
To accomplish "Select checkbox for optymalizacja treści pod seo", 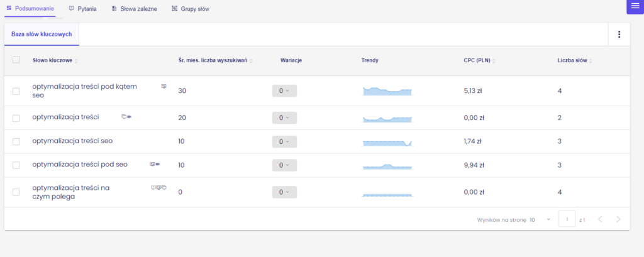I will [16, 165].
